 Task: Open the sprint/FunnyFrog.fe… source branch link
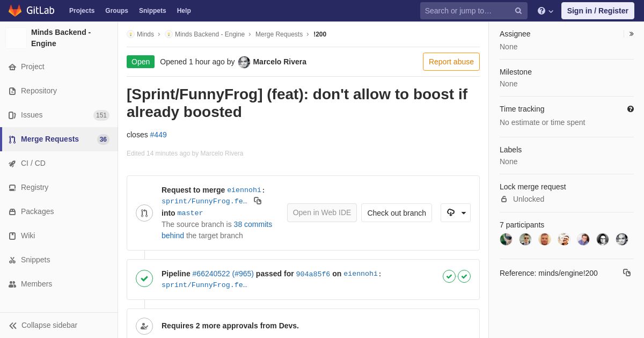[204, 201]
